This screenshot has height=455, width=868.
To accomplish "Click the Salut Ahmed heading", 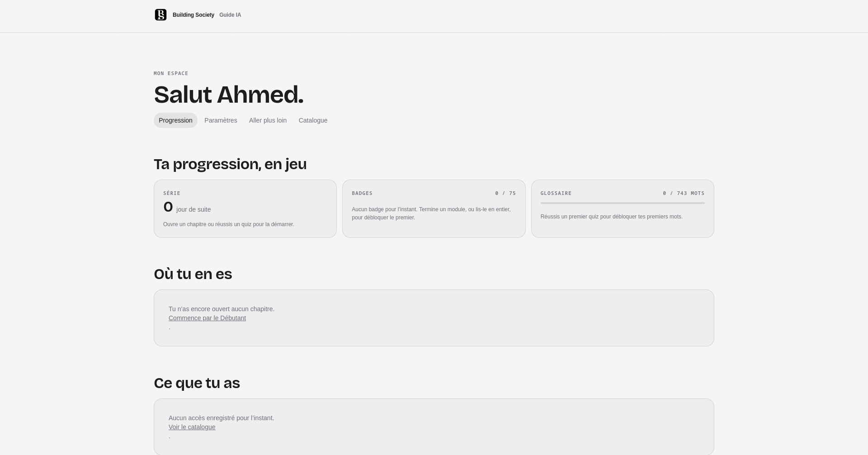I will pyautogui.click(x=228, y=95).
